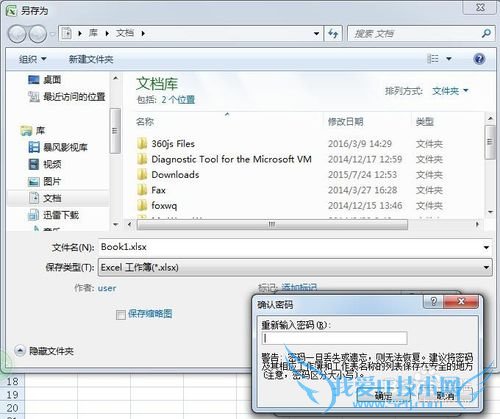Expand the 文件名 dropdown arrow
Viewport: 500px width, 419px height.
click(486, 247)
